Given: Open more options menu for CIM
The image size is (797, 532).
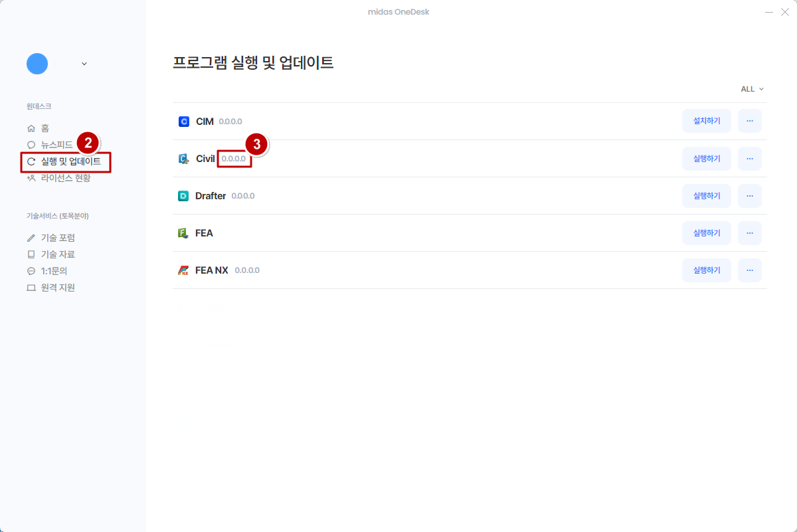Looking at the screenshot, I should pos(750,122).
